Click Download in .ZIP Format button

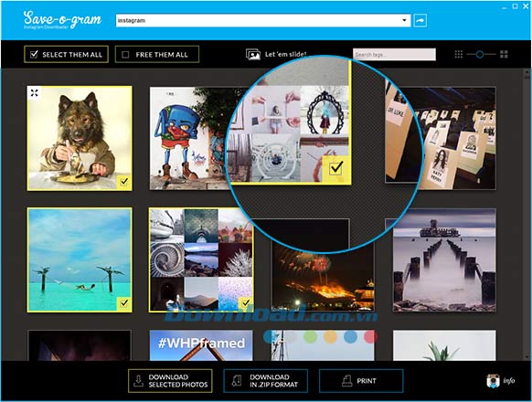265,381
